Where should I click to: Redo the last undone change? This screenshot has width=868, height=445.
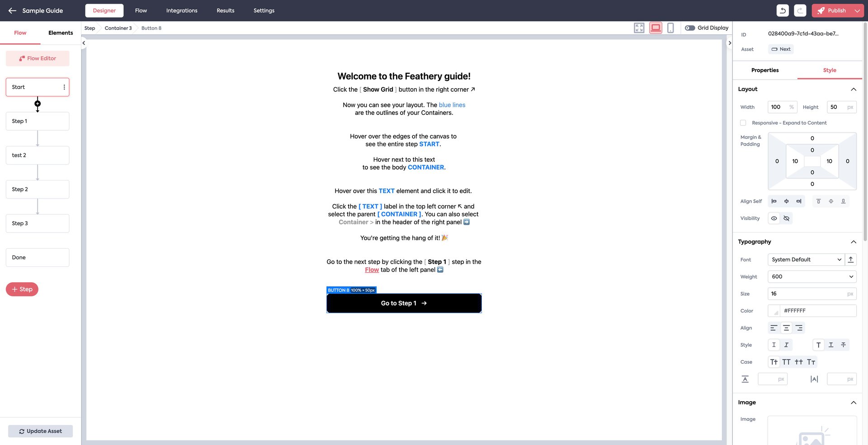tap(800, 10)
